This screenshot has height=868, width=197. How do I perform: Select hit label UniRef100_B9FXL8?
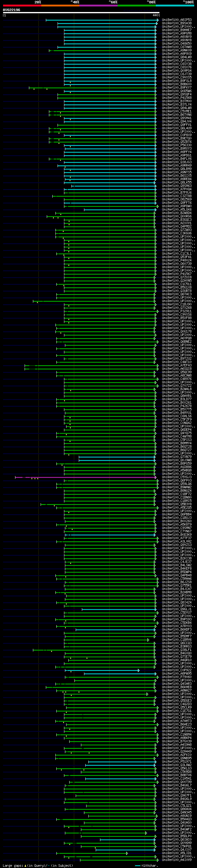(x=177, y=81)
